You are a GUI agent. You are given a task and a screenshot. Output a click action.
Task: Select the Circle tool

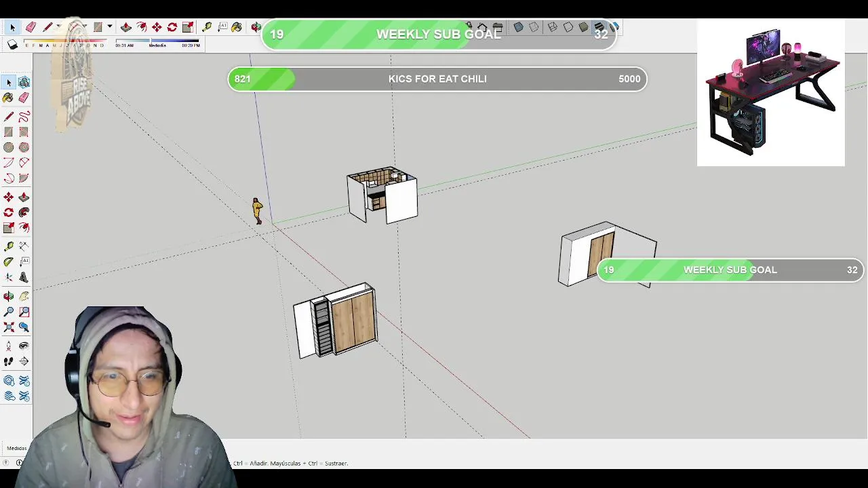(8, 147)
